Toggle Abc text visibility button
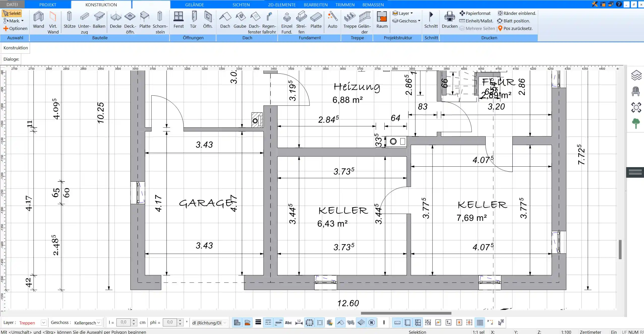The width and height of the screenshot is (644, 334). 288,322
